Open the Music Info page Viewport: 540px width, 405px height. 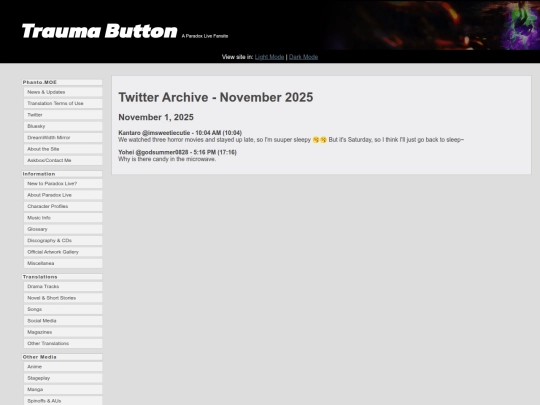pyautogui.click(x=63, y=218)
